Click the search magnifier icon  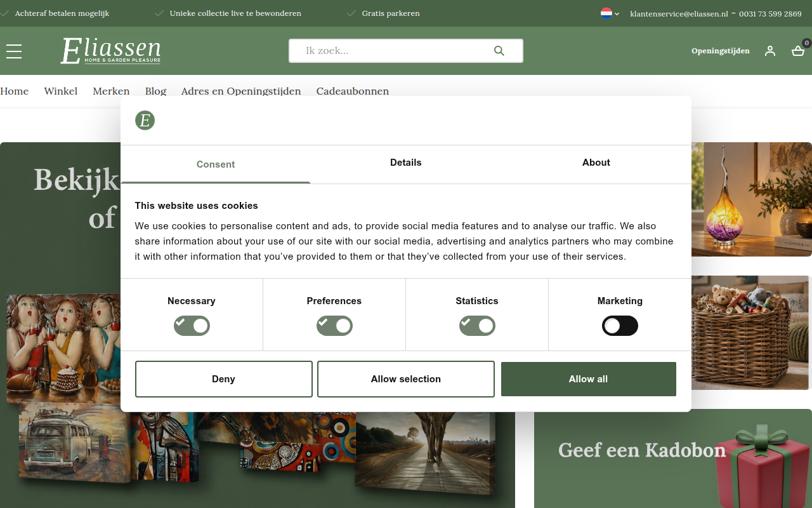click(499, 51)
